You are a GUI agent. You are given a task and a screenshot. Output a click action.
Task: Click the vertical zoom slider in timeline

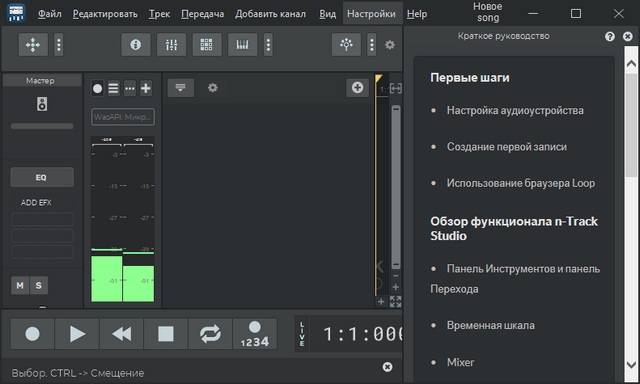pos(396,186)
